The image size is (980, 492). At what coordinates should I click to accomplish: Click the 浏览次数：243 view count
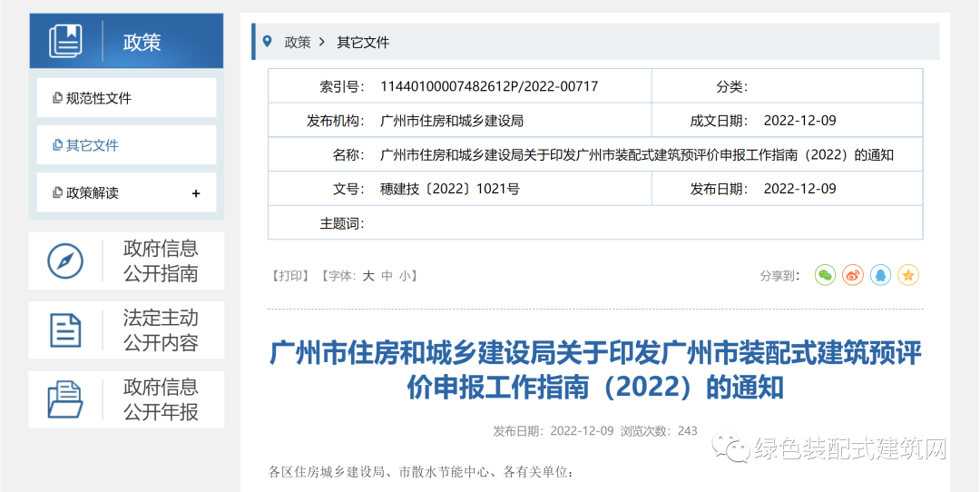[x=658, y=431]
